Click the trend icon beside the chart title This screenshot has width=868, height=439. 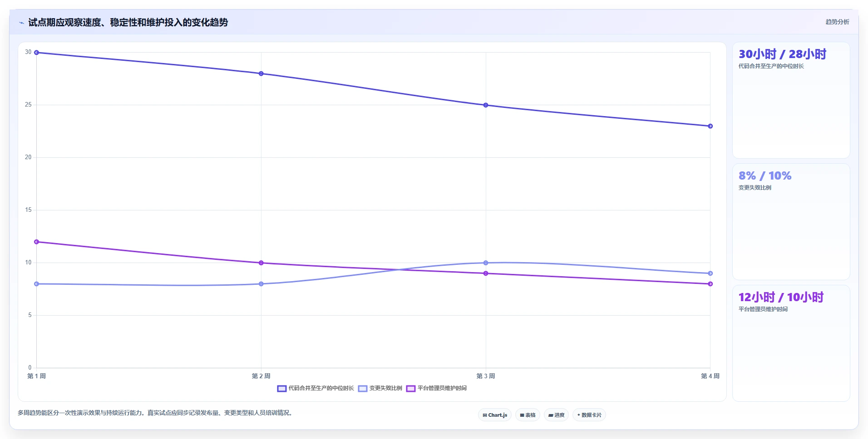pyautogui.click(x=21, y=23)
